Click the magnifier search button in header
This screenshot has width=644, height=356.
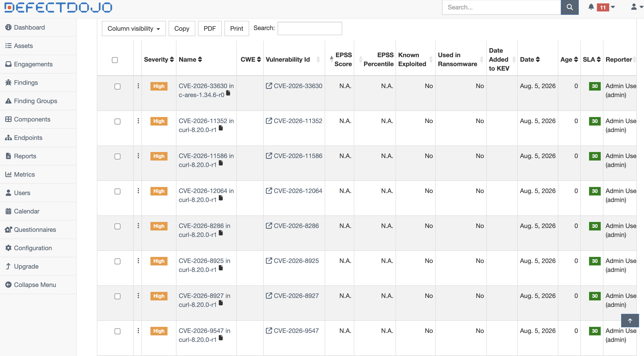[570, 7]
